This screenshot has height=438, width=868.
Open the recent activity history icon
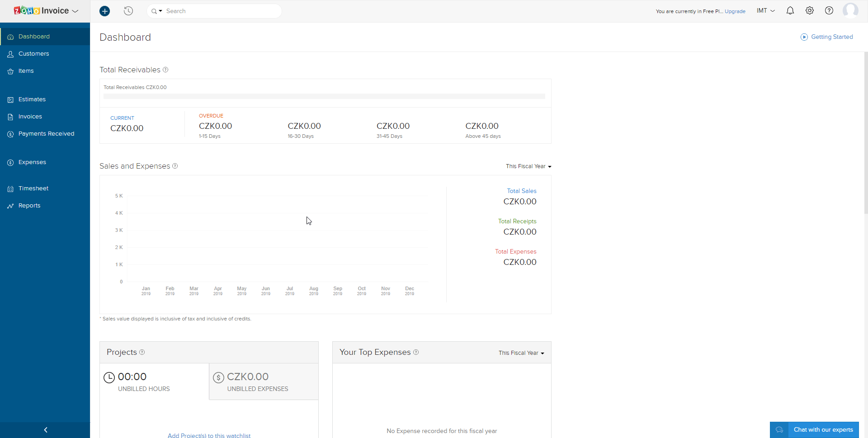[x=128, y=11]
